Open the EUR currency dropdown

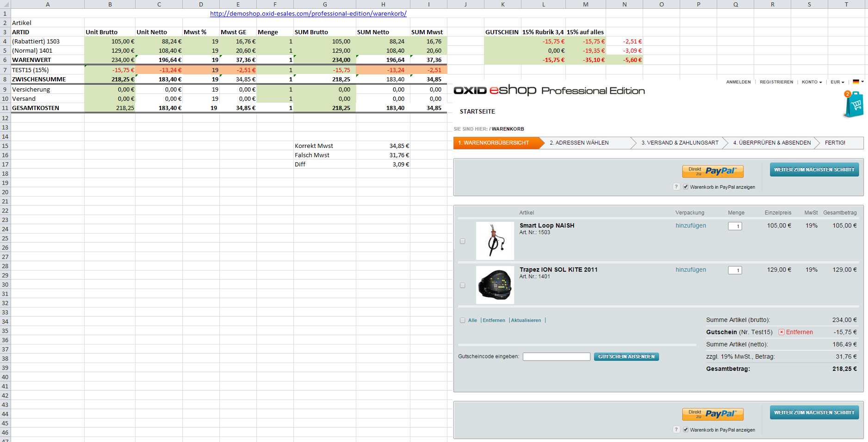(x=837, y=82)
